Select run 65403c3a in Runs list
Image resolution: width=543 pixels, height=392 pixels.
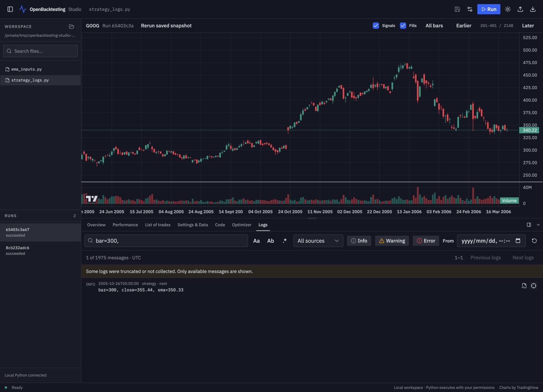40,232
